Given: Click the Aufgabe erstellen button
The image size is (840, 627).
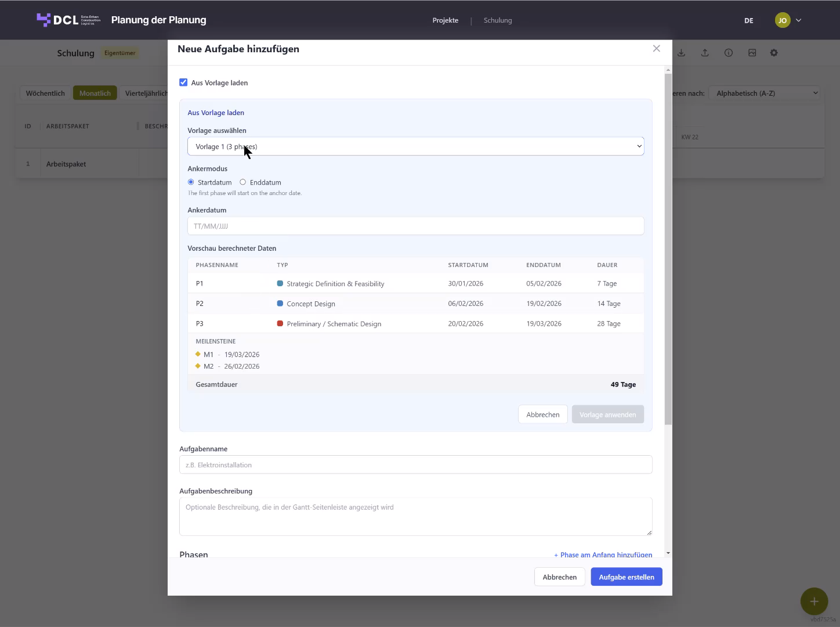Looking at the screenshot, I should [627, 577].
